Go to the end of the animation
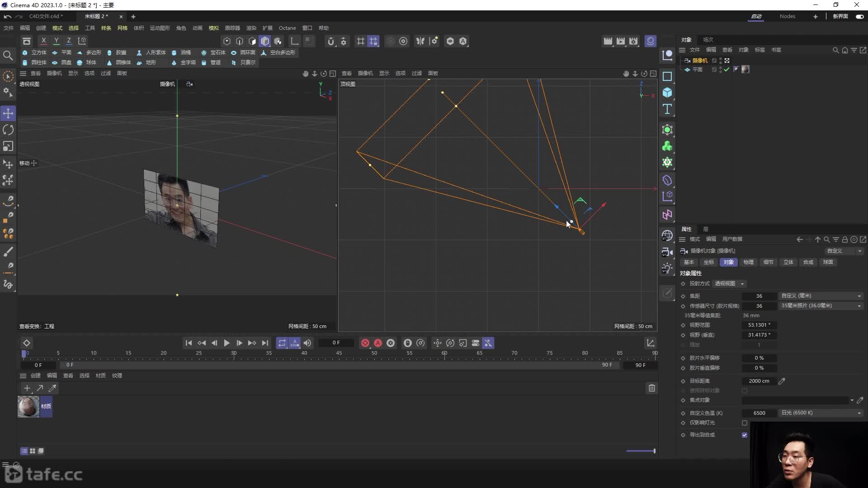 tap(265, 343)
